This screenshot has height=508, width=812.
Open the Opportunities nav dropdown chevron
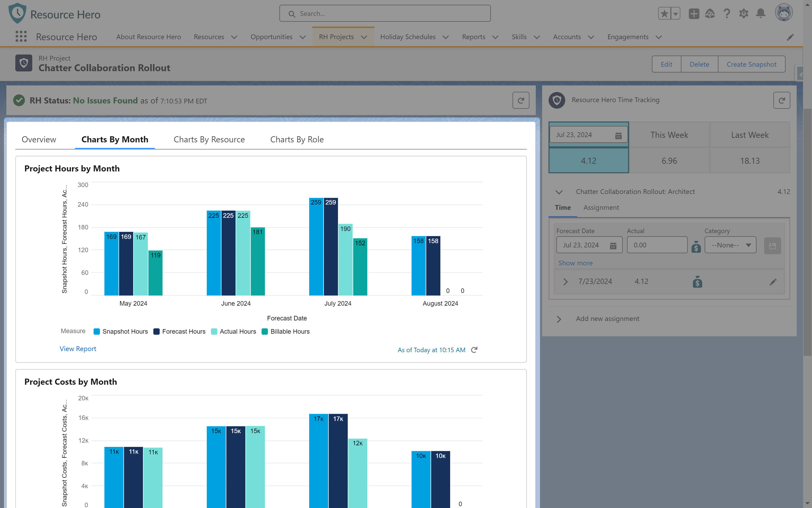coord(302,37)
